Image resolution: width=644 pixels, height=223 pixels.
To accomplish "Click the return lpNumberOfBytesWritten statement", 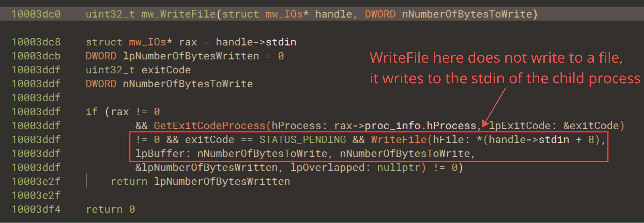I will (x=200, y=182).
